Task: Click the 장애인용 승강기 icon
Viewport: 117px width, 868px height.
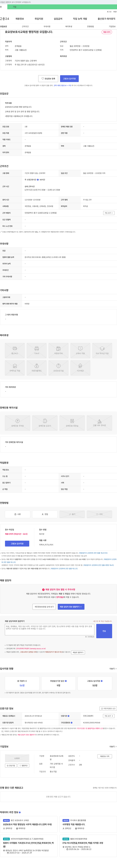Action: pos(45,423)
